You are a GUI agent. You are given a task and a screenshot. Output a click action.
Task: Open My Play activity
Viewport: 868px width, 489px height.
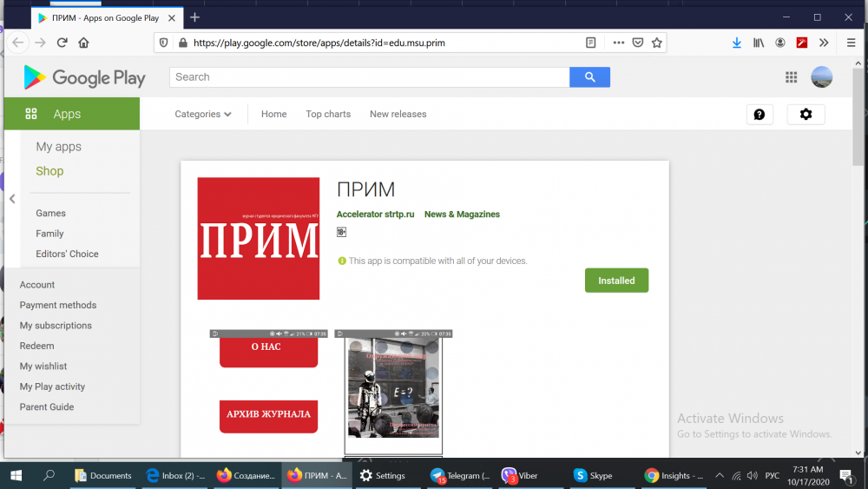[x=53, y=387]
